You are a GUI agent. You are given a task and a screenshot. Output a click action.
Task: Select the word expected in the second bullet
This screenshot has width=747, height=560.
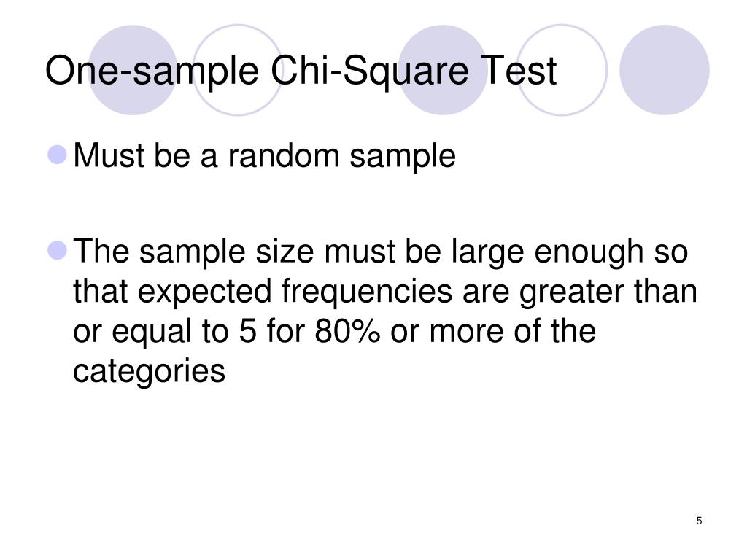click(204, 292)
